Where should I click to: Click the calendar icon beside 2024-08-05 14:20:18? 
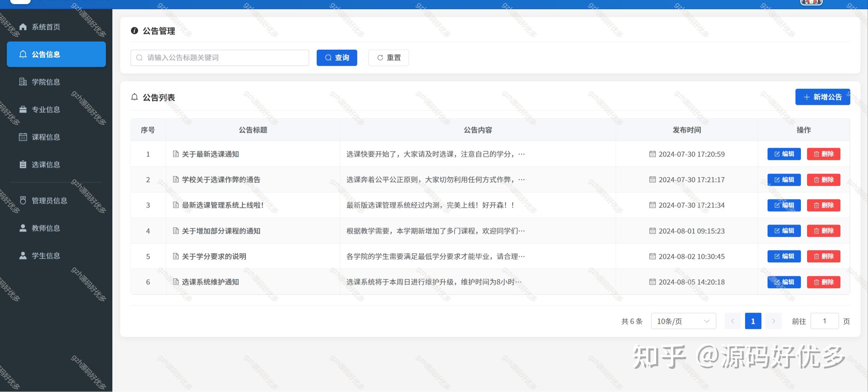[652, 282]
